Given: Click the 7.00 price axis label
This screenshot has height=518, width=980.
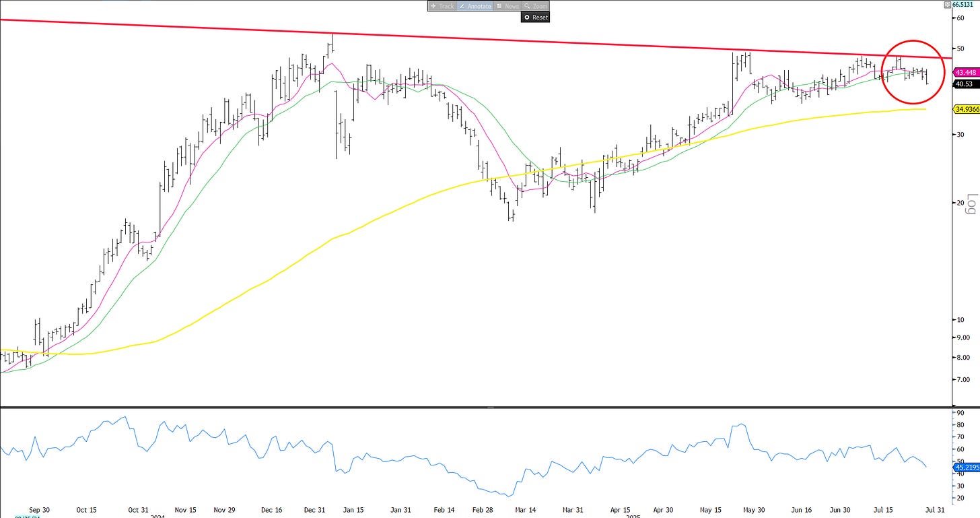Looking at the screenshot, I should 963,379.
